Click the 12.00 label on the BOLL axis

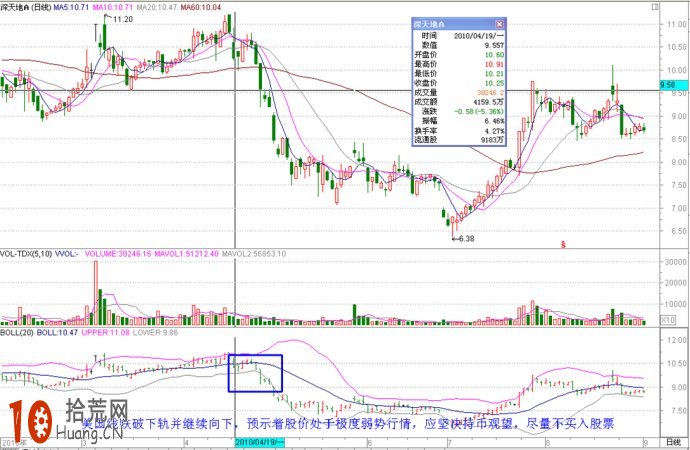(x=676, y=340)
